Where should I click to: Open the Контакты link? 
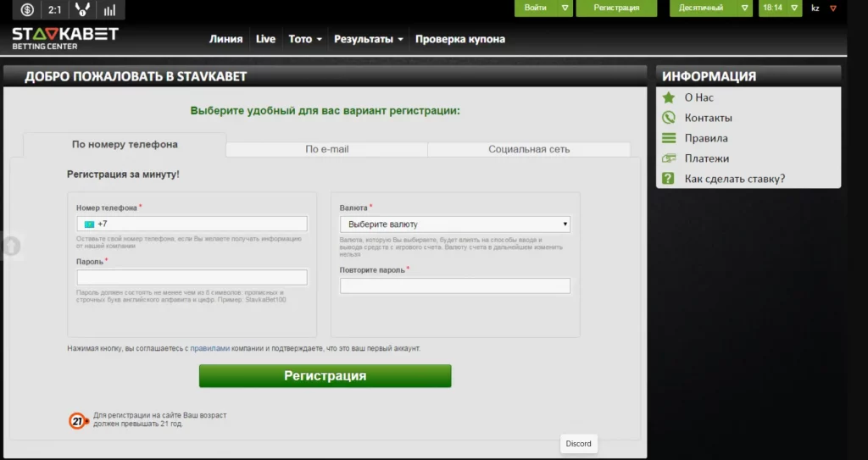709,118
